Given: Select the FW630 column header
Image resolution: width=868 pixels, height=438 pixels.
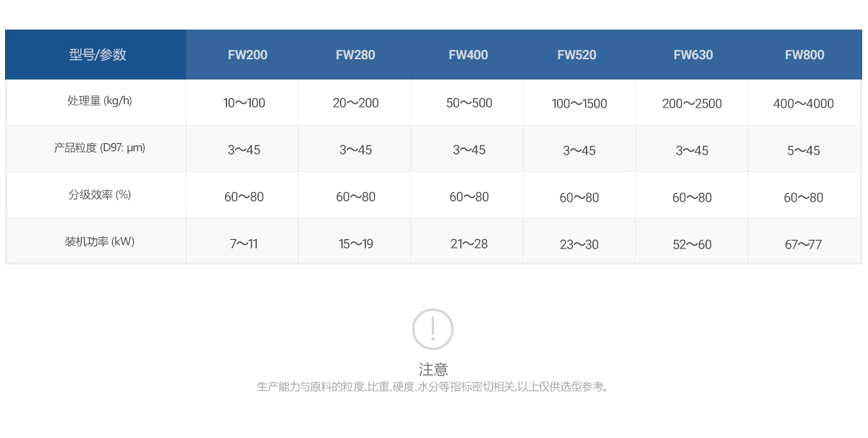Looking at the screenshot, I should (693, 55).
